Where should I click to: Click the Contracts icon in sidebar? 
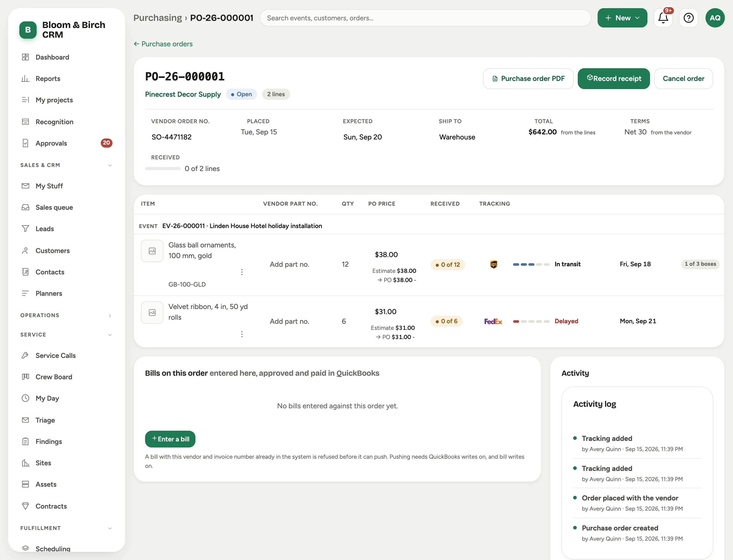point(25,506)
